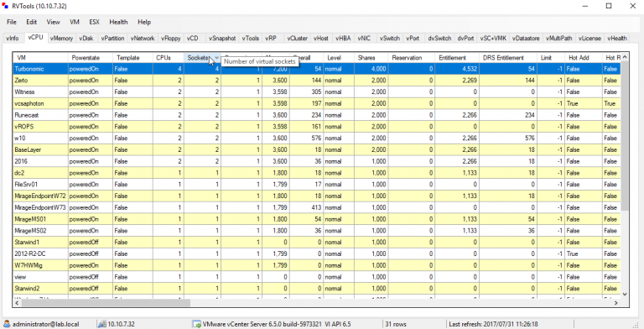Click the Sockets column sort arrow
Viewport: 644px width, 329px height.
(217, 58)
